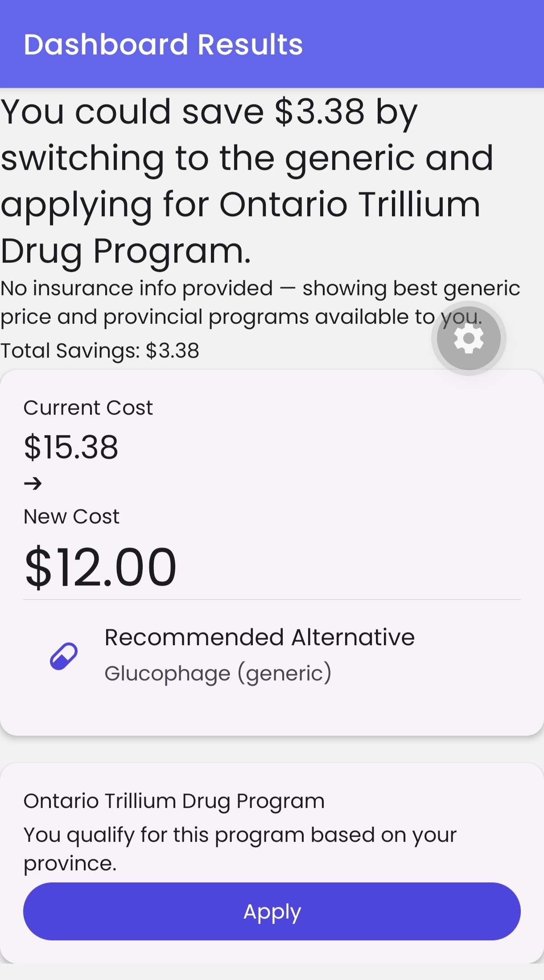Screen dimensions: 544x980
Task: Select the Recommended Alternative heading
Action: pyautogui.click(x=260, y=637)
